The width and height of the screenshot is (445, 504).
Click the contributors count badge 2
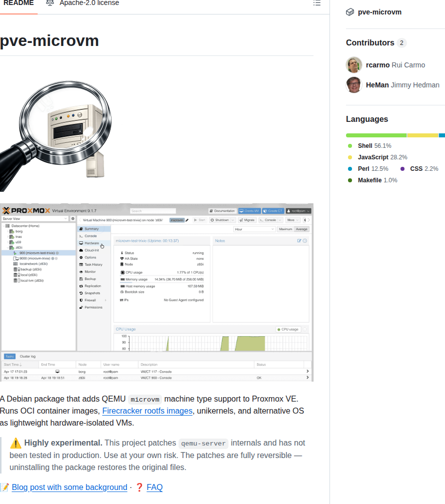pyautogui.click(x=401, y=43)
